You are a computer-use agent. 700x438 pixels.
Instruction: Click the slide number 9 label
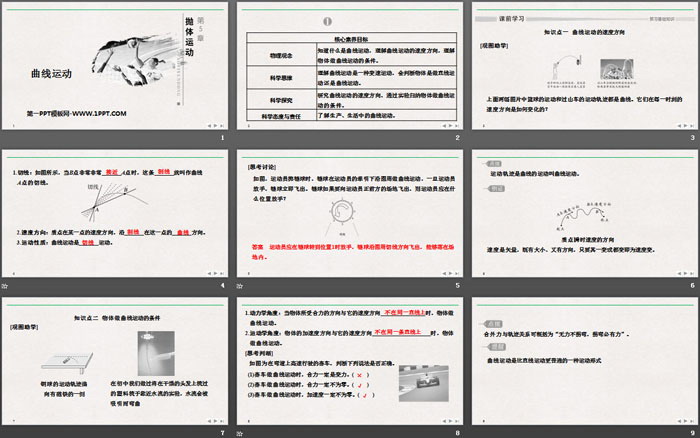click(692, 433)
